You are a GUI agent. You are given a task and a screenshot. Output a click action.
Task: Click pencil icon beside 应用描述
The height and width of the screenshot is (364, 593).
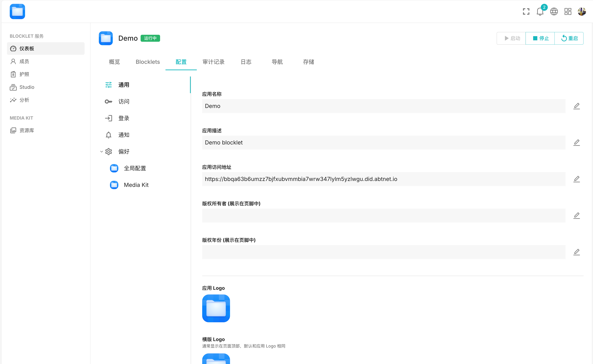point(576,143)
